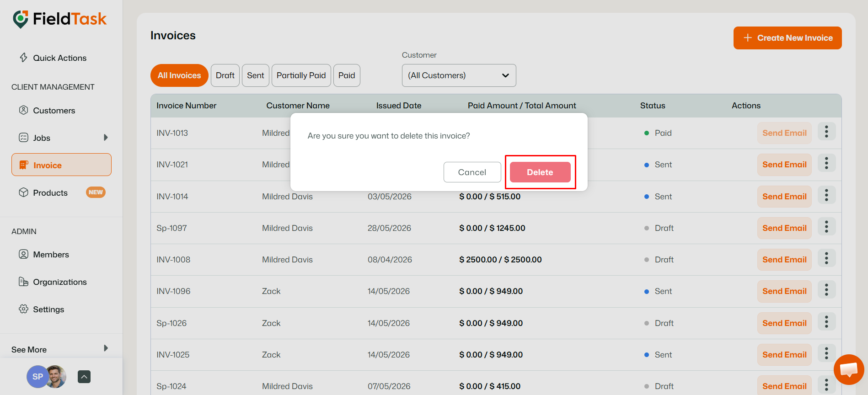Click amount $ 0.00 / $ 1245.00

(492, 228)
